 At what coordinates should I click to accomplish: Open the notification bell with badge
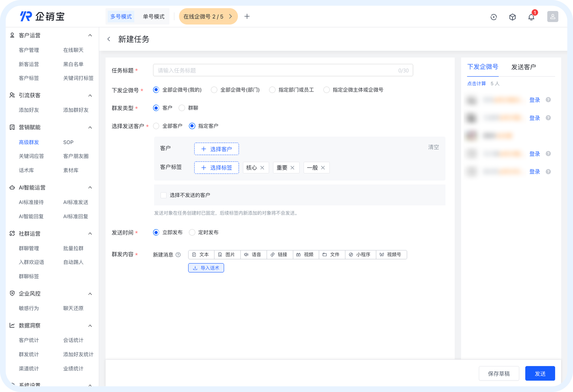[531, 17]
